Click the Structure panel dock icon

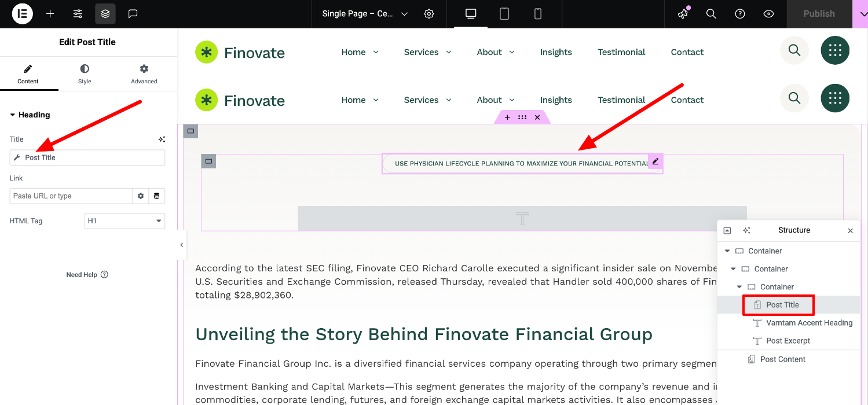click(x=727, y=230)
